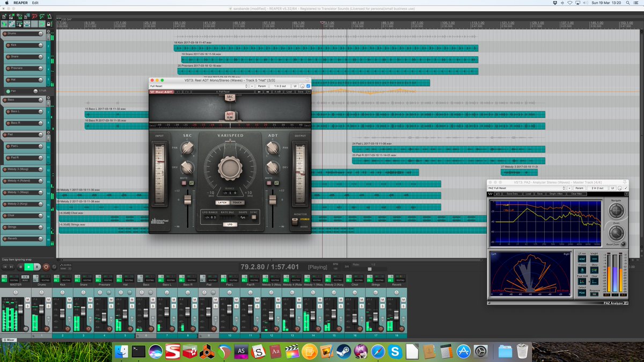
Task: Open ROUTING on the Drums mixer channel
Action: tap(45, 278)
